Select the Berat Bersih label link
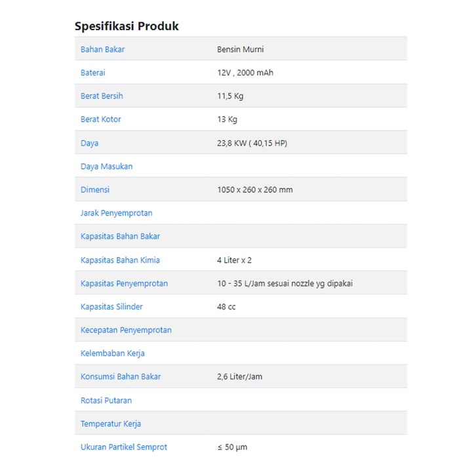 point(102,96)
